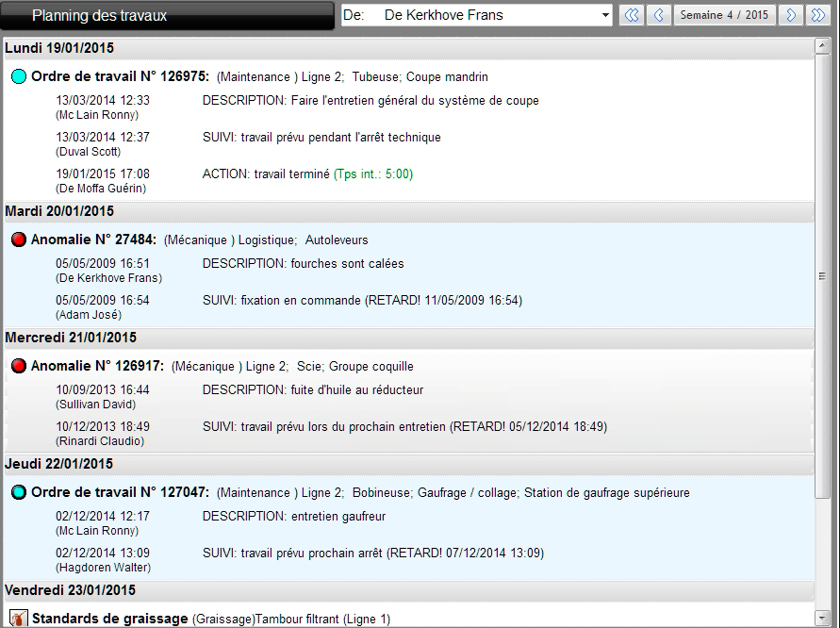Jump forward several weeks with double-right arrow
This screenshot has width=840, height=628.
pyautogui.click(x=817, y=15)
